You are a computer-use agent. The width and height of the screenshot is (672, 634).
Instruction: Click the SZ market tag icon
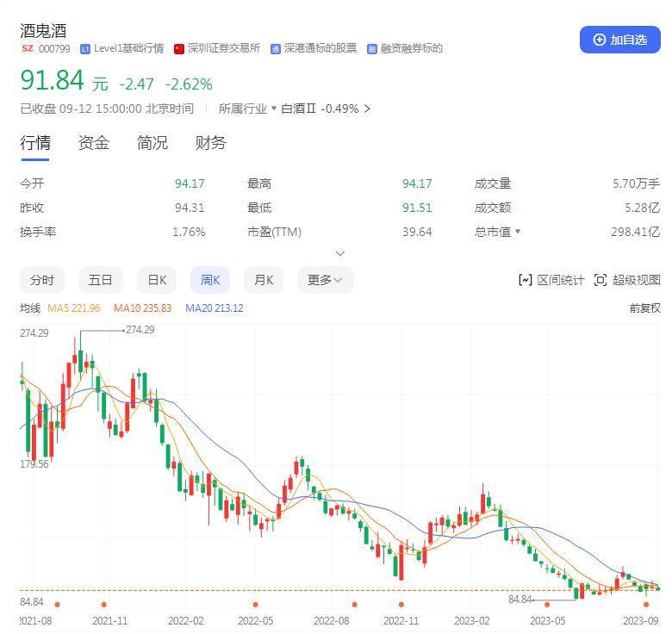[28, 48]
